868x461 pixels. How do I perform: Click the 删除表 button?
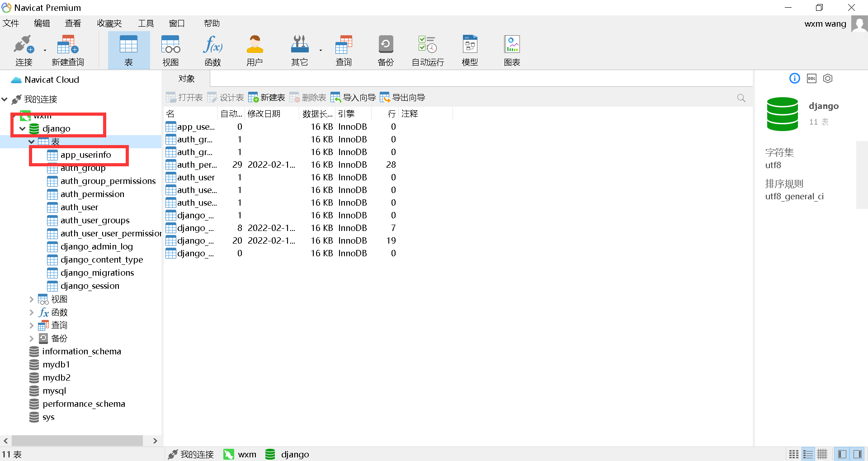pos(307,97)
